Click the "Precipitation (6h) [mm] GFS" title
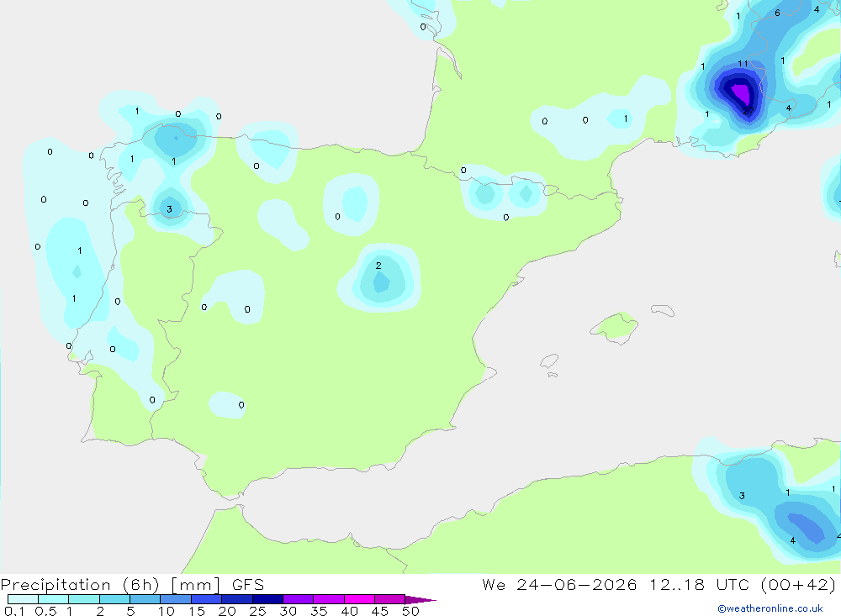This screenshot has width=841, height=616. [133, 585]
